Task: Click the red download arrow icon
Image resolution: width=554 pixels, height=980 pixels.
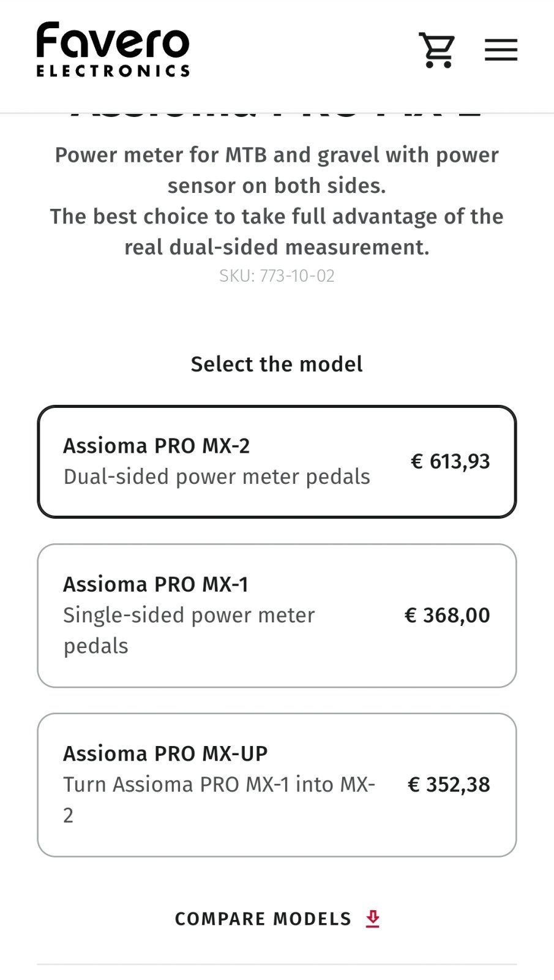Action: 373,919
